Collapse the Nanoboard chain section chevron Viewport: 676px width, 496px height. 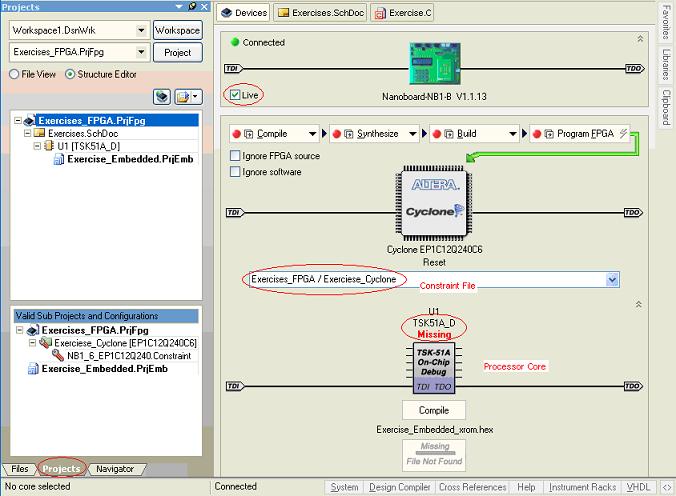(x=640, y=39)
